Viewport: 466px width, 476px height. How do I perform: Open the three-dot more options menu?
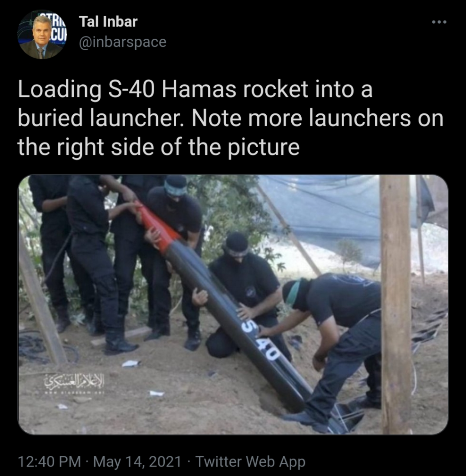click(x=439, y=22)
